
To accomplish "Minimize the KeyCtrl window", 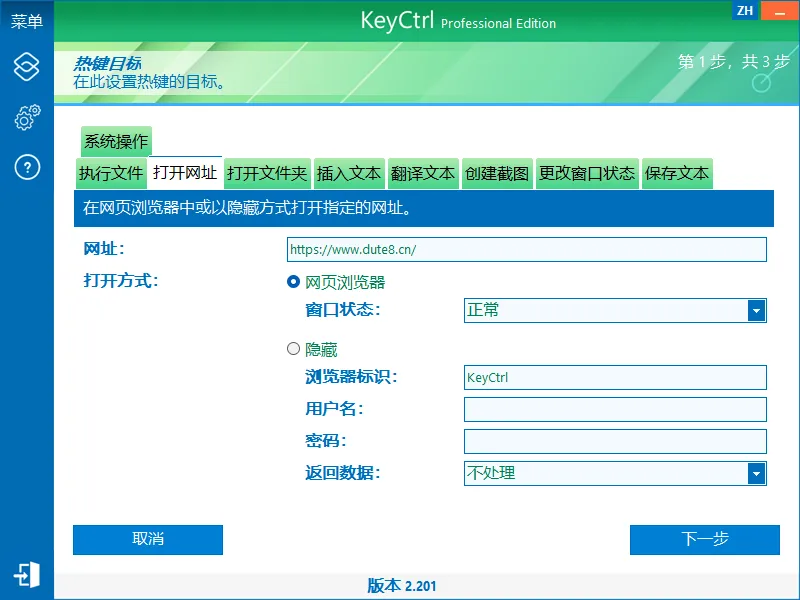I will [x=780, y=10].
